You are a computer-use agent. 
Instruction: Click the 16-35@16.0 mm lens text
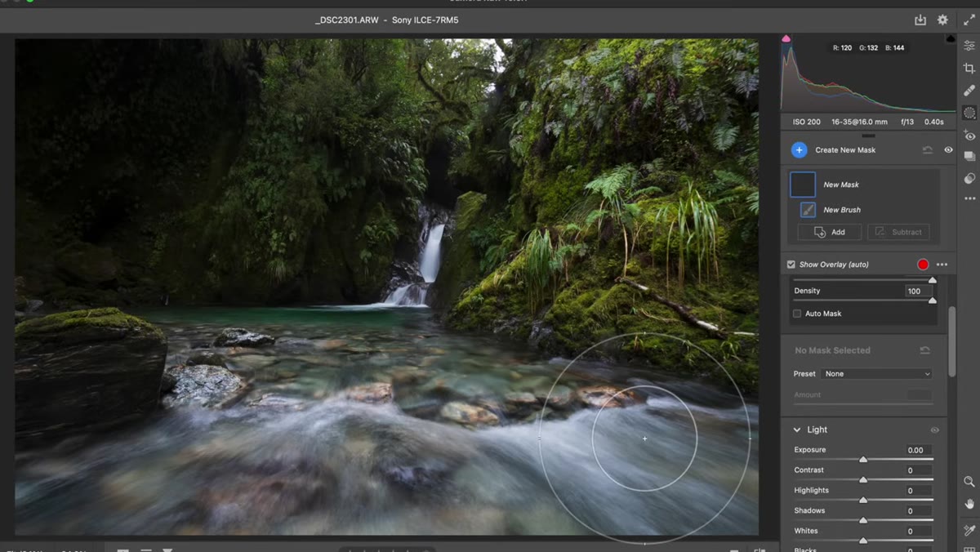click(861, 122)
